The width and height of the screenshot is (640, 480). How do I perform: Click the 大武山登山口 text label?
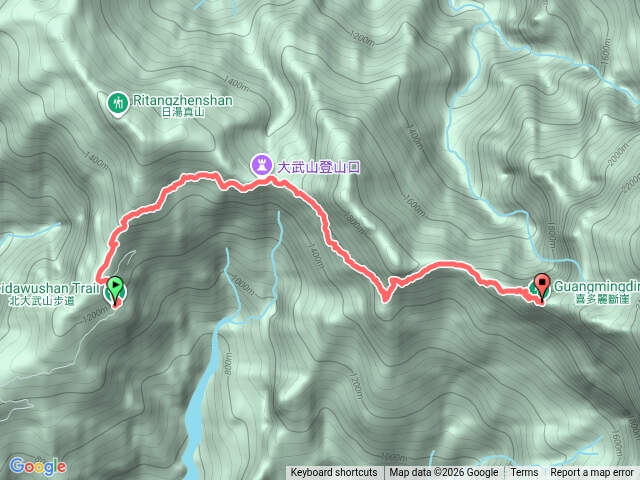318,167
